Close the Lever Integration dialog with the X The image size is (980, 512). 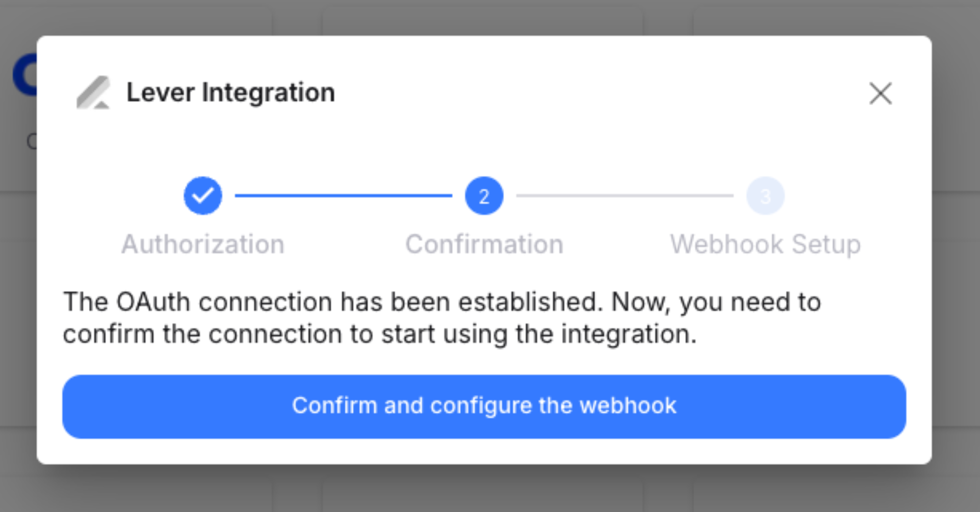click(881, 94)
